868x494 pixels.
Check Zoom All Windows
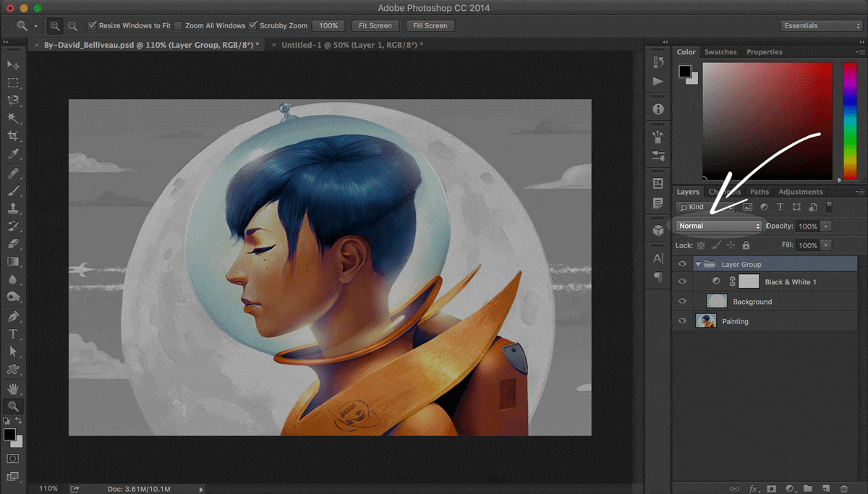click(178, 25)
